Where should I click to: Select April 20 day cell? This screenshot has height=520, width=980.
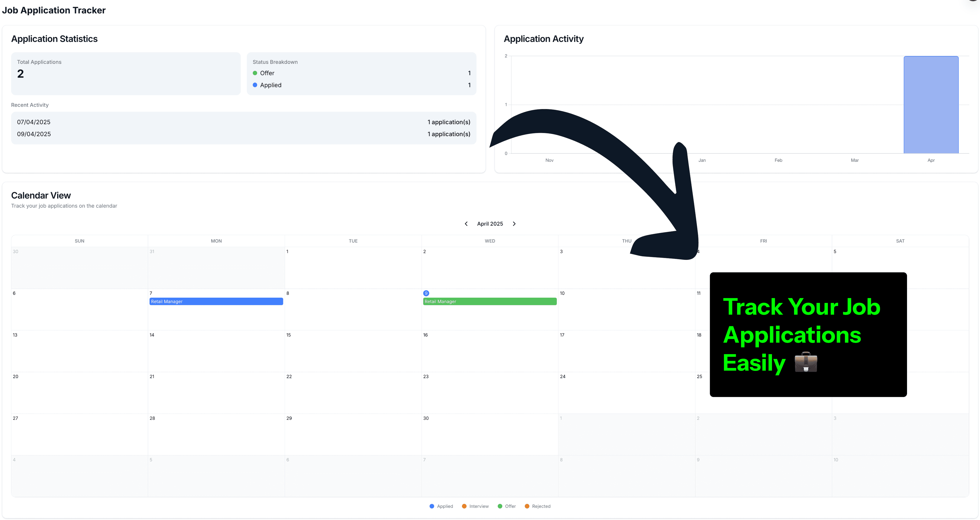tap(80, 393)
